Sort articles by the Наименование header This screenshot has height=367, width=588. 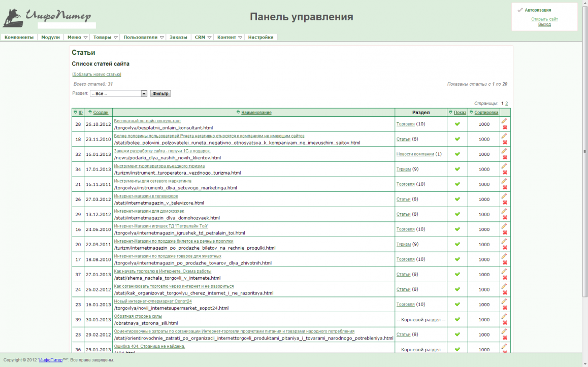[256, 113]
